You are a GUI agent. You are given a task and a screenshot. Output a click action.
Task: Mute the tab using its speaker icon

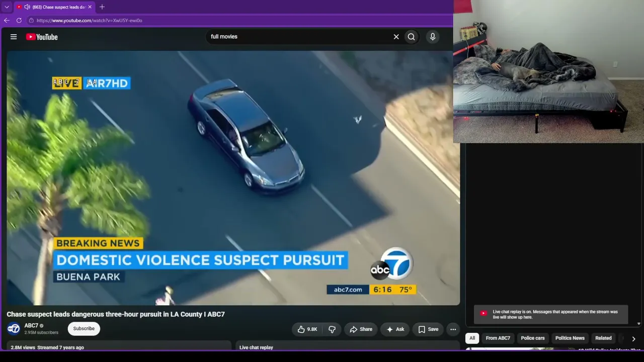tap(27, 7)
